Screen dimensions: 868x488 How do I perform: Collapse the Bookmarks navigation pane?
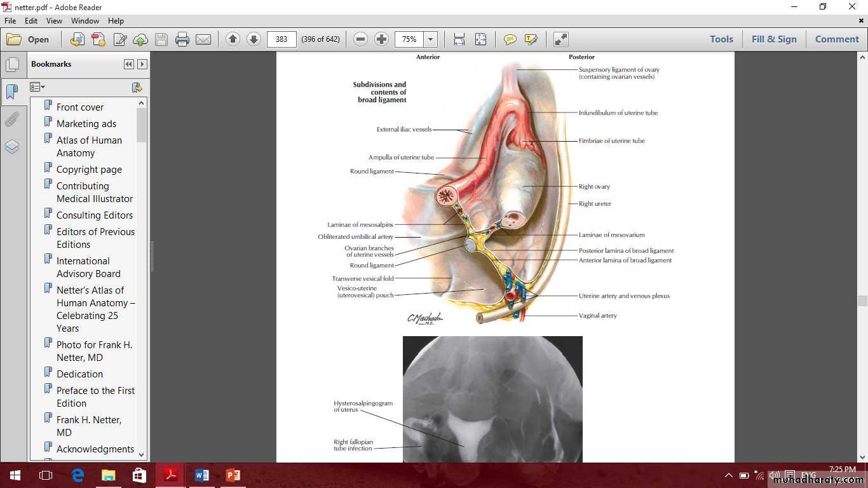tap(129, 64)
